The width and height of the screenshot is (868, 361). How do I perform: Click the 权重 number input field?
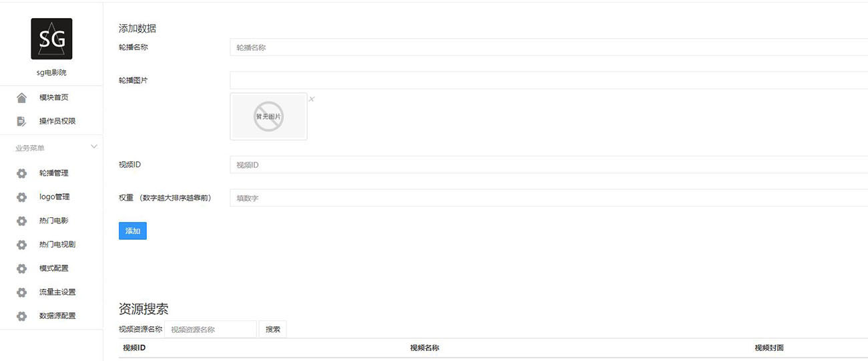pos(548,198)
